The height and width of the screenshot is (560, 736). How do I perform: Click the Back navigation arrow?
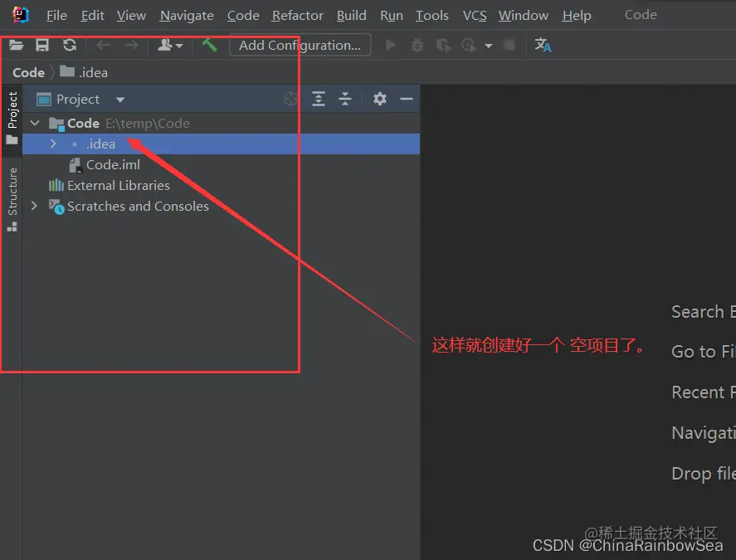tap(103, 45)
